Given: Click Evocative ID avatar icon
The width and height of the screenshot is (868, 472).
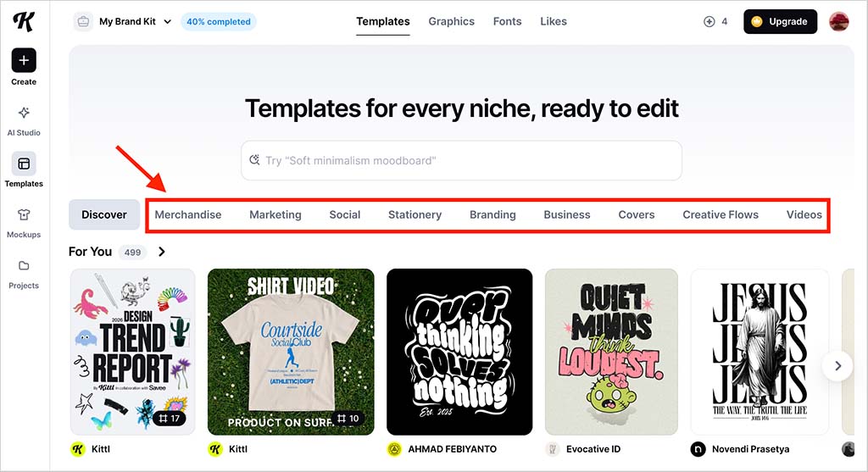Looking at the screenshot, I should 553,449.
